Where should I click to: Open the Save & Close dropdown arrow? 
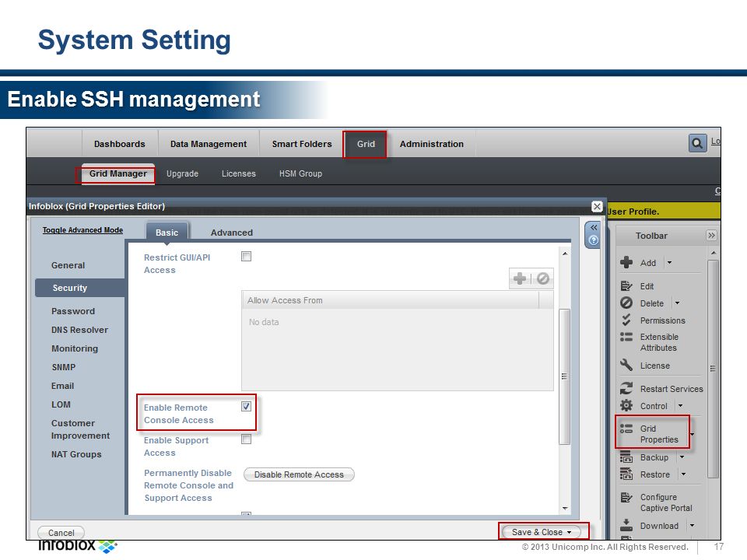pyautogui.click(x=570, y=532)
